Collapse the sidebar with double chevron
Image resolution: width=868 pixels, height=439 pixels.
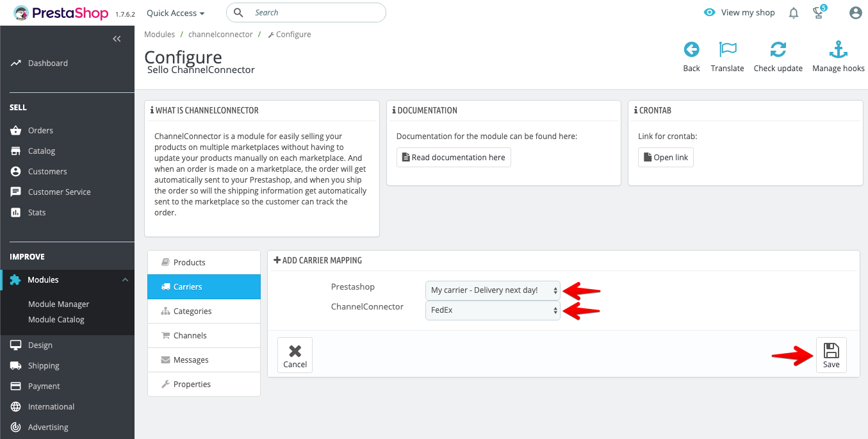[x=117, y=39]
